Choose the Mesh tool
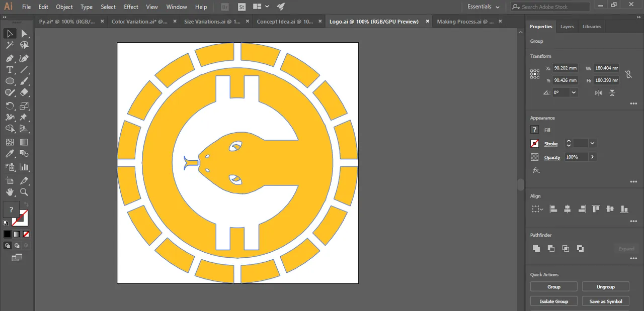The image size is (644, 311). click(10, 143)
